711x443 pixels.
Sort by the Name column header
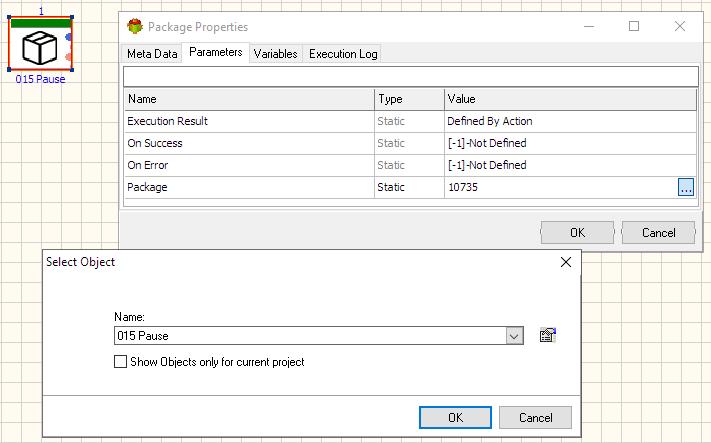(x=249, y=99)
